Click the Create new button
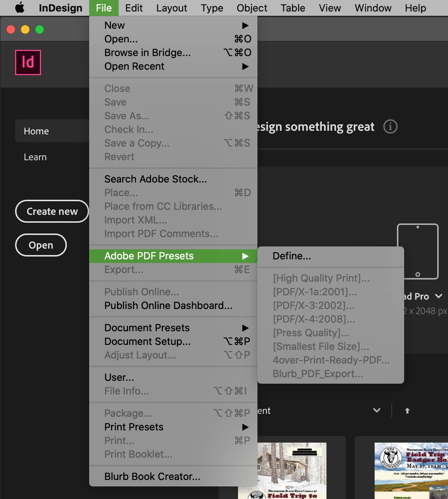The height and width of the screenshot is (499, 448). tap(52, 211)
